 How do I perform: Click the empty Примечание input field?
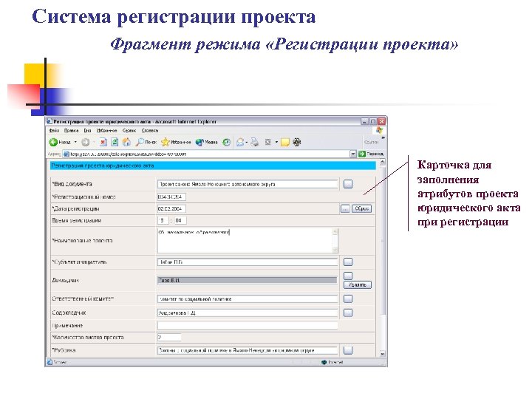pos(248,325)
